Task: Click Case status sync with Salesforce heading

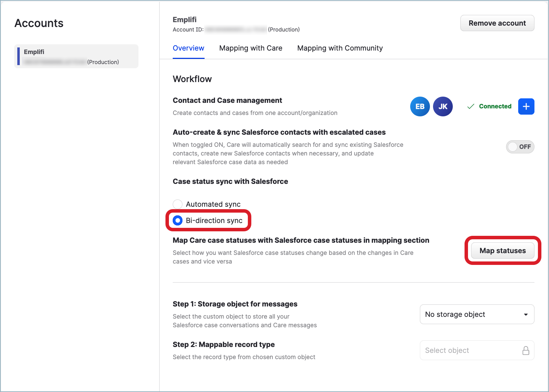Action: (230, 181)
